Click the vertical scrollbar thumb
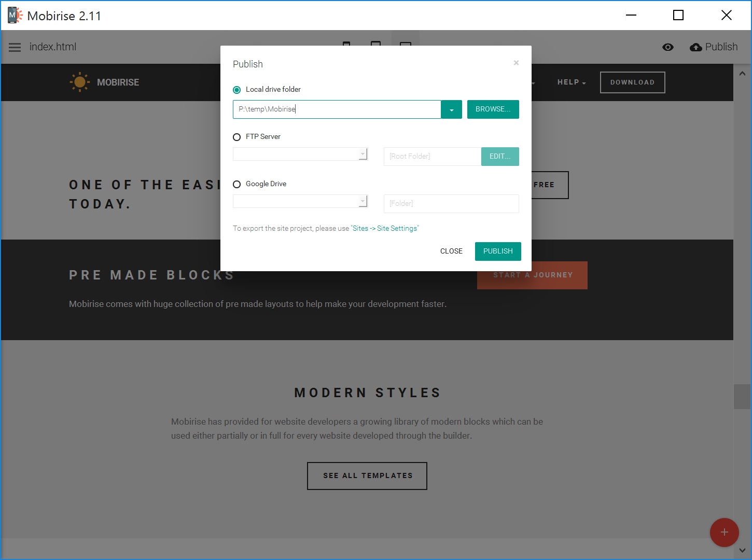Viewport: 752px width, 560px height. [x=742, y=397]
